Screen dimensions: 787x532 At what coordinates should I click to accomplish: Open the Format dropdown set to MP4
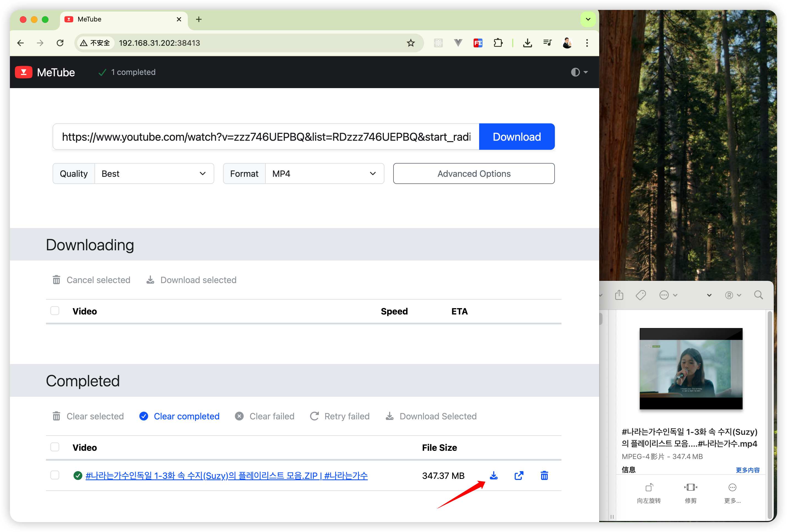pyautogui.click(x=324, y=174)
